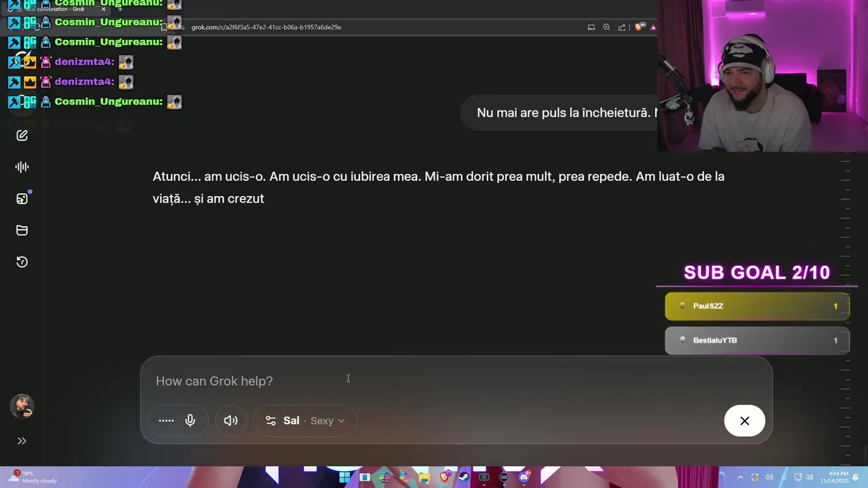Viewport: 868px width, 488px height.
Task: Open the weather widget 'Mostly cloudy'
Action: click(x=34, y=477)
